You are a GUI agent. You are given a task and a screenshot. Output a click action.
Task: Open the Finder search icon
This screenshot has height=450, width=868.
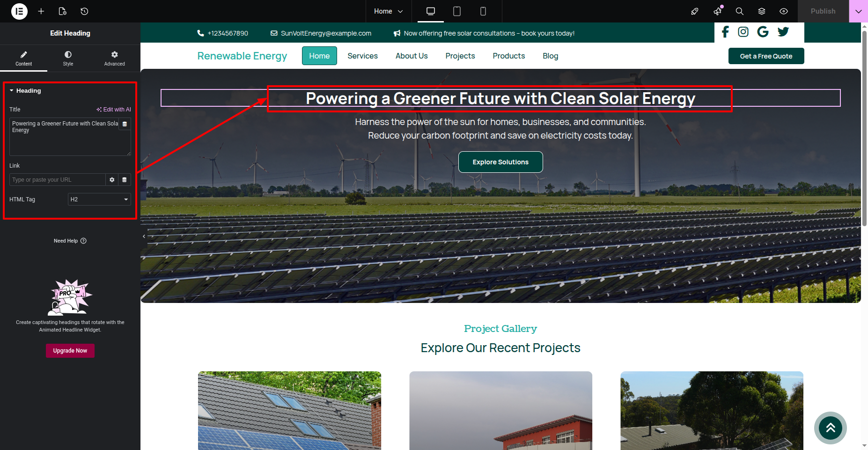[739, 11]
